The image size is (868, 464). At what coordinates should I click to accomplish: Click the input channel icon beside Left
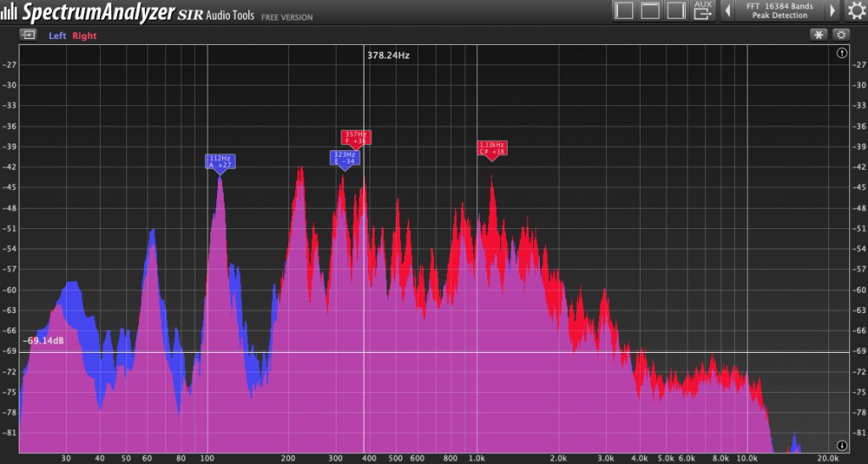pos(30,35)
